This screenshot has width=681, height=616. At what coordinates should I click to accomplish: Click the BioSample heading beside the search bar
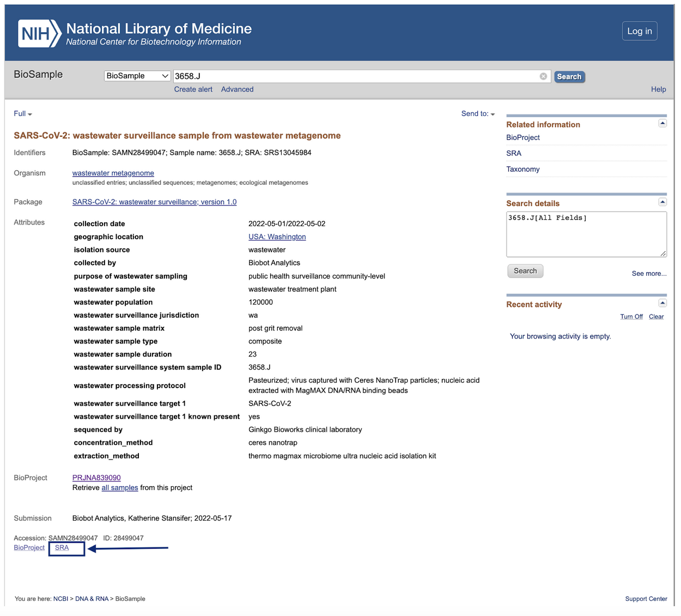pos(38,74)
